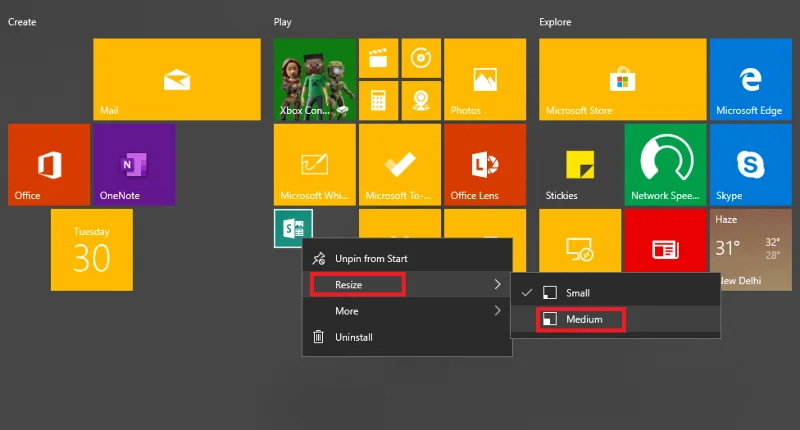This screenshot has width=800, height=430.
Task: Click the Explore group heading
Action: [555, 22]
